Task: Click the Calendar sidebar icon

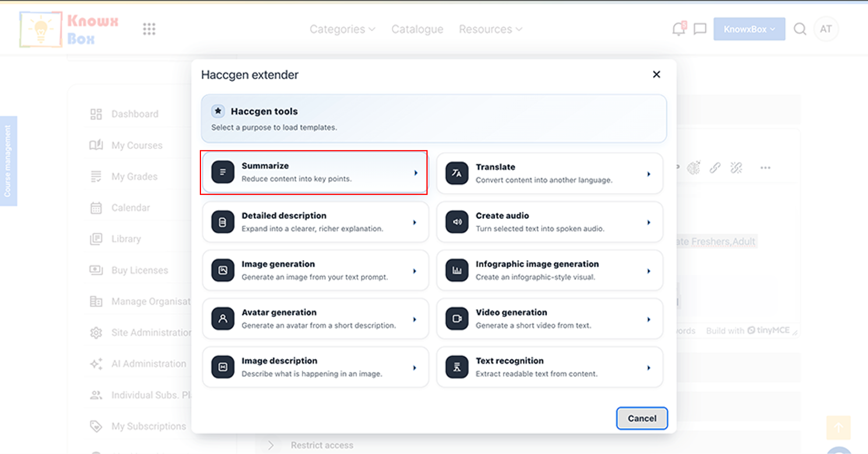Action: point(96,208)
